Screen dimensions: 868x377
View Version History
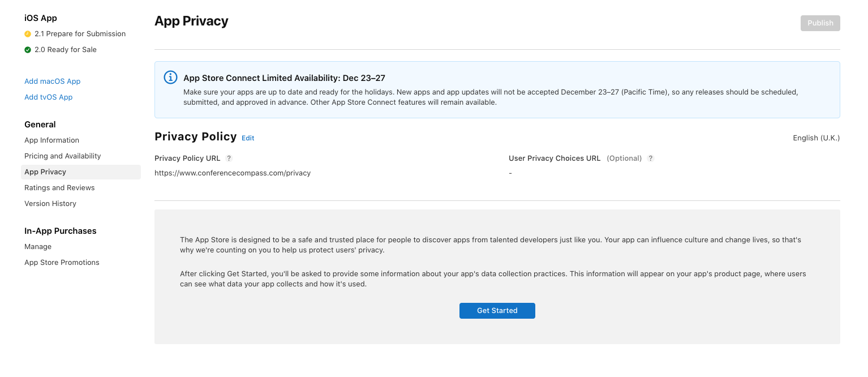pos(50,204)
